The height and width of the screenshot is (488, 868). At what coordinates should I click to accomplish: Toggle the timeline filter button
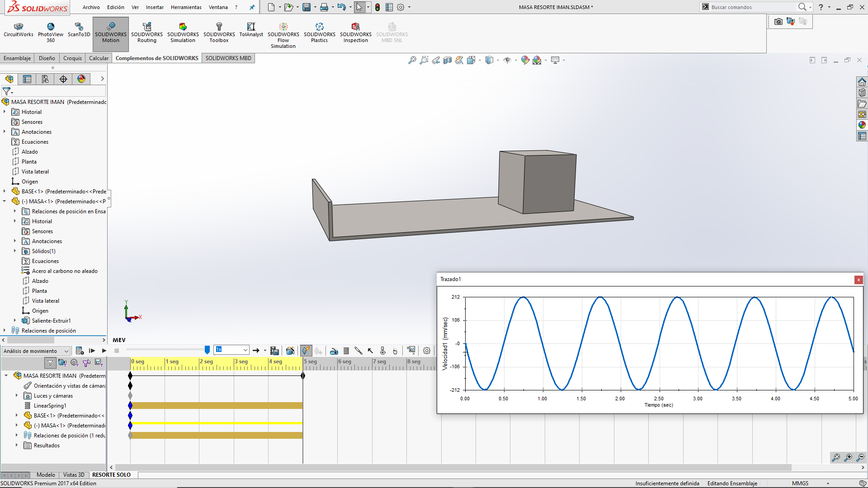(50, 362)
